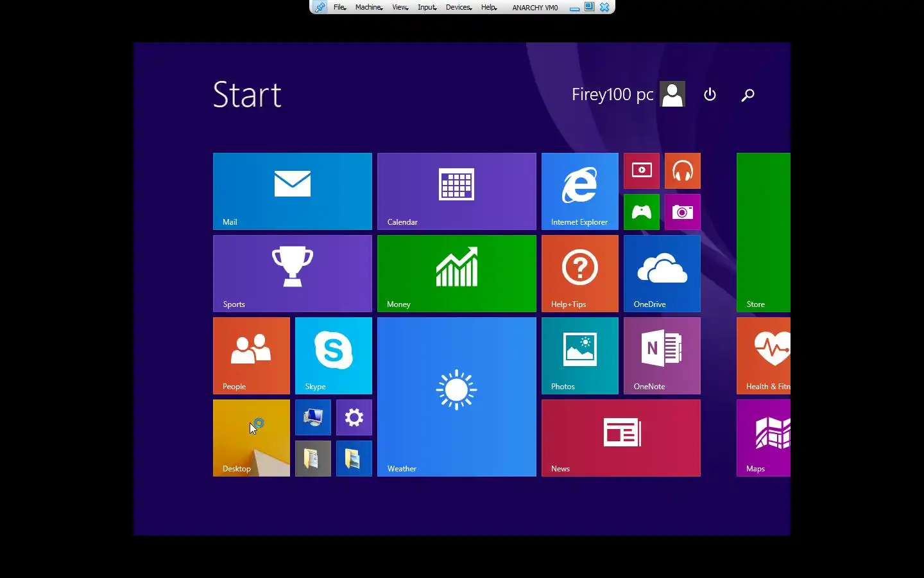Open the This PC computer tile
Image resolution: width=924 pixels, height=578 pixels.
(x=313, y=417)
